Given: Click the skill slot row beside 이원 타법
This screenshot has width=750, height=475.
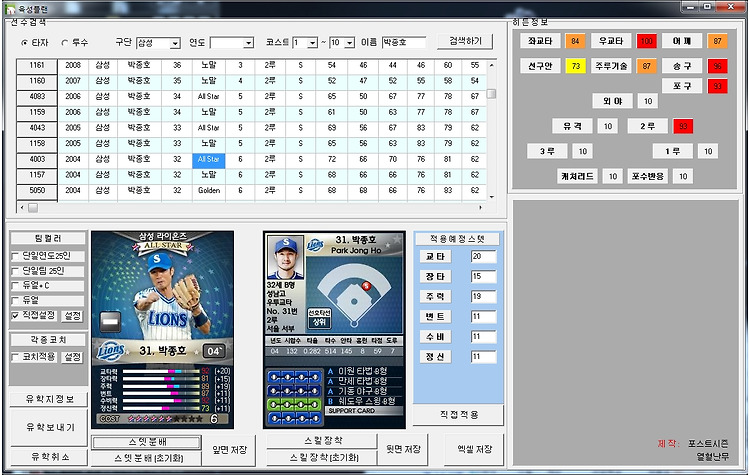Looking at the screenshot, I should [295, 377].
